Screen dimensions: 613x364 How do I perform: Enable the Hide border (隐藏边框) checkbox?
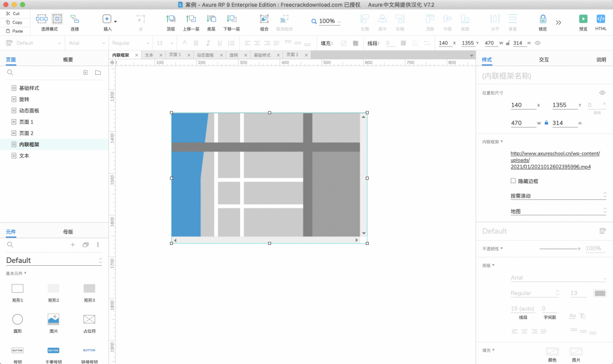[x=513, y=181]
